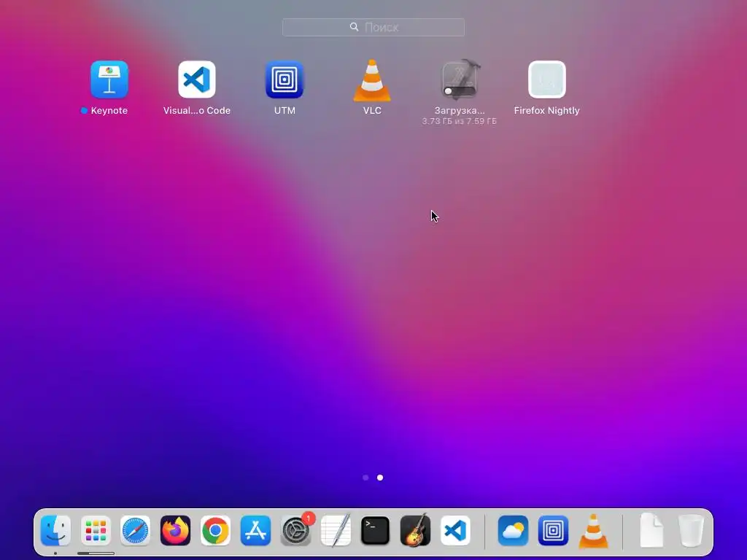Image resolution: width=747 pixels, height=560 pixels.
Task: Launch VLC from the Launchpad grid
Action: click(x=372, y=80)
